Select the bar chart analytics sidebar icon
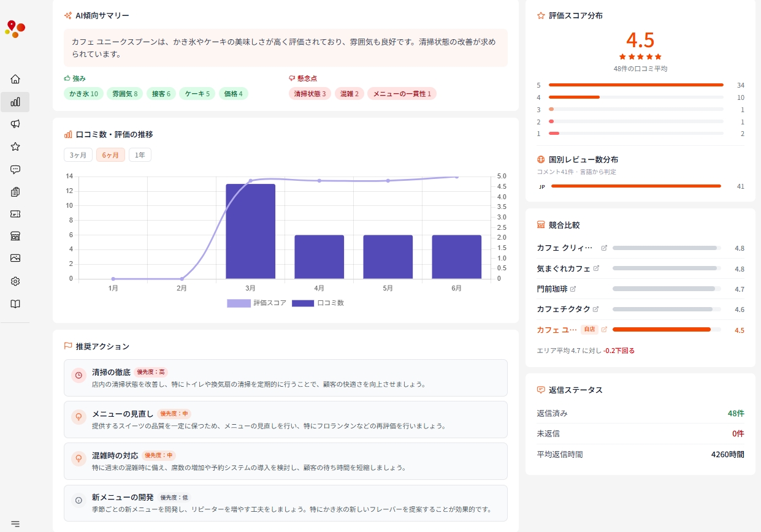761x532 pixels. [x=15, y=102]
